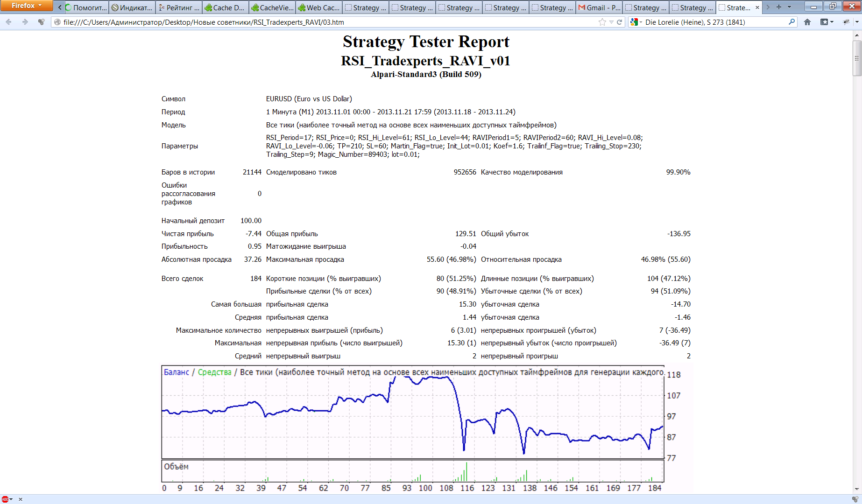Click the add-on icon right of Bookmarks button

point(846,22)
